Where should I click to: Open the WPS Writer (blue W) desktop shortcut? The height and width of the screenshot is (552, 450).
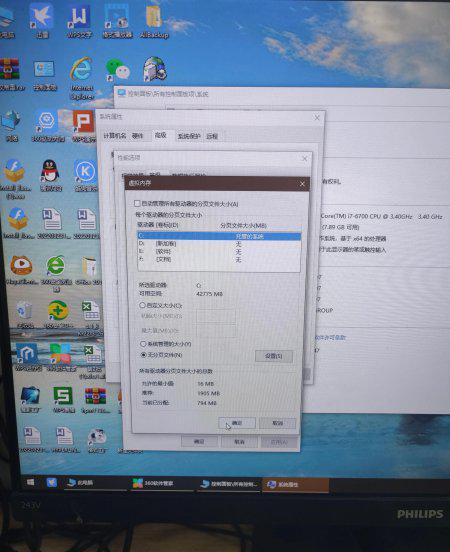(79, 20)
